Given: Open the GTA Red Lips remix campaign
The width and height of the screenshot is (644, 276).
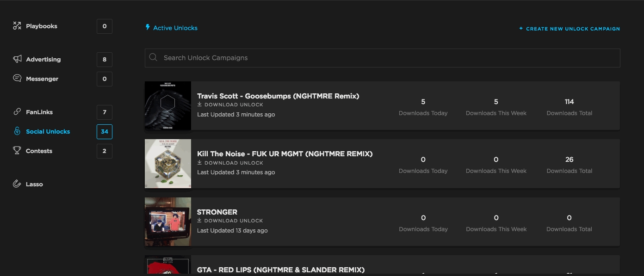Looking at the screenshot, I should click(281, 270).
